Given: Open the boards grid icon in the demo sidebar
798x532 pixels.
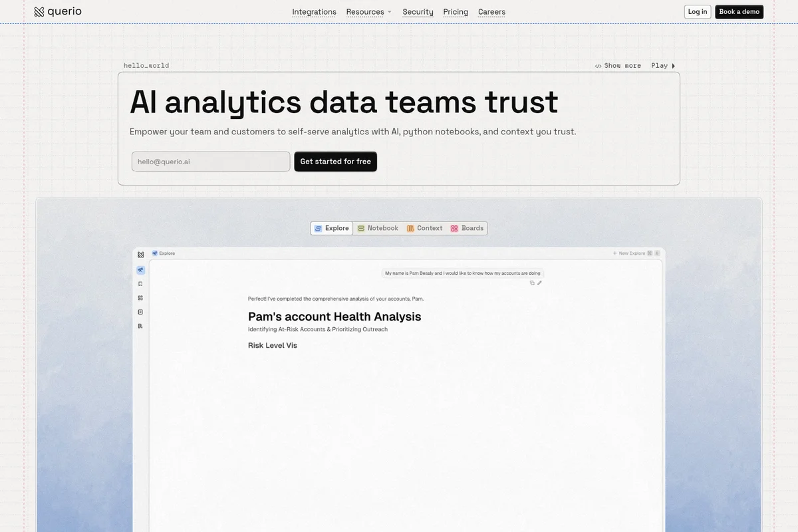Looking at the screenshot, I should tap(140, 298).
